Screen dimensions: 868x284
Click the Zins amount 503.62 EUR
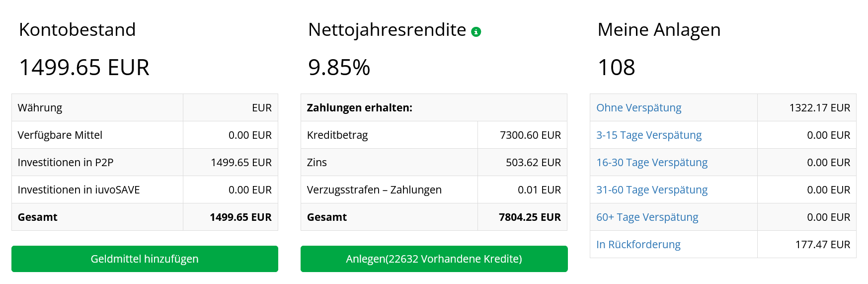tap(533, 163)
